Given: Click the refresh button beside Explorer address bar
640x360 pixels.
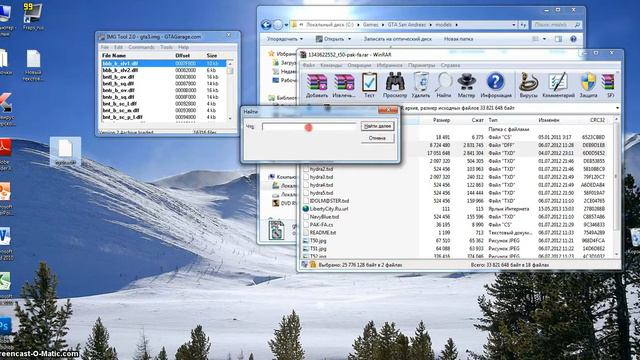Looking at the screenshot, I should (523, 25).
